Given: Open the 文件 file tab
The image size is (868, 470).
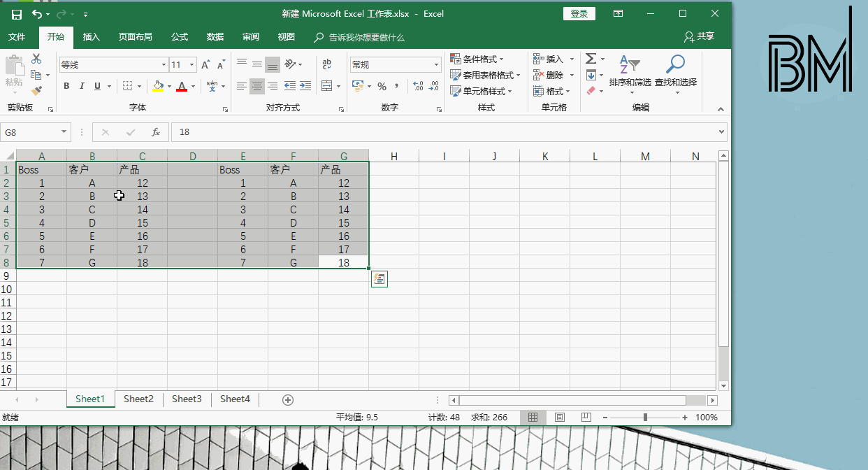Looking at the screenshot, I should [17, 37].
